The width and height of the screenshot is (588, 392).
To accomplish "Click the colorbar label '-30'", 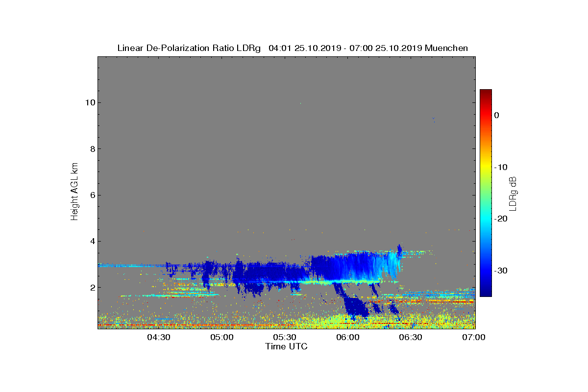I will click(x=500, y=270).
